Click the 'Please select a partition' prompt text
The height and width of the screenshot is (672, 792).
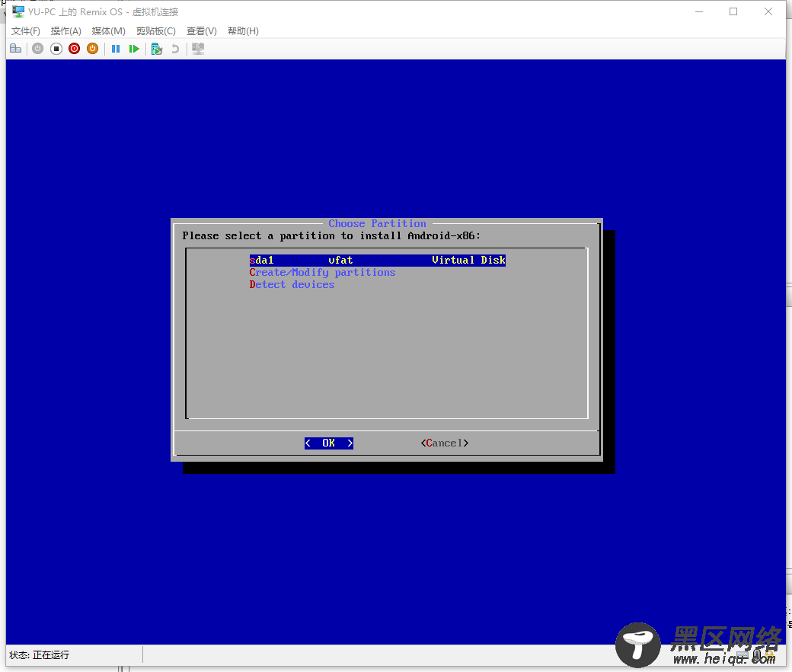(331, 236)
